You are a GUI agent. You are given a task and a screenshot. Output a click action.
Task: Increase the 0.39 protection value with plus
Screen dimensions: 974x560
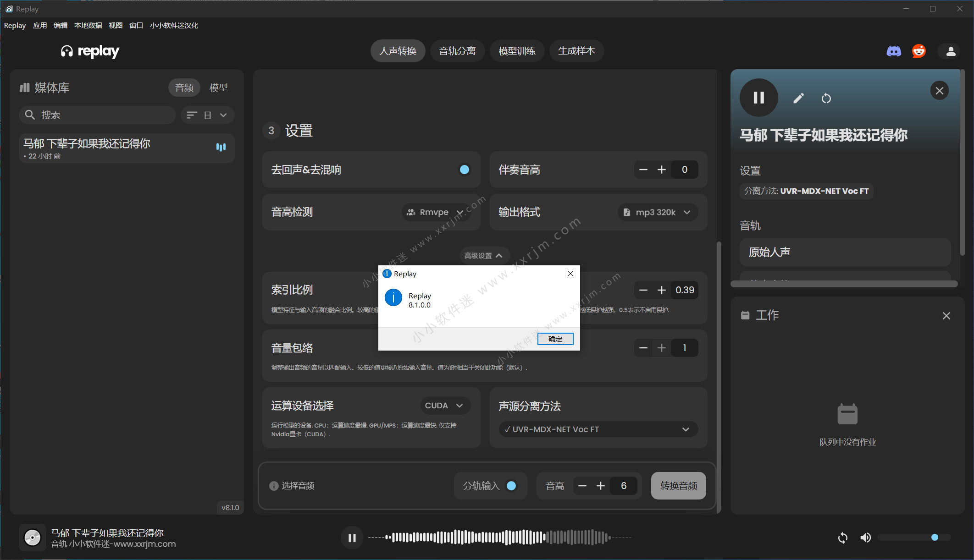tap(662, 291)
